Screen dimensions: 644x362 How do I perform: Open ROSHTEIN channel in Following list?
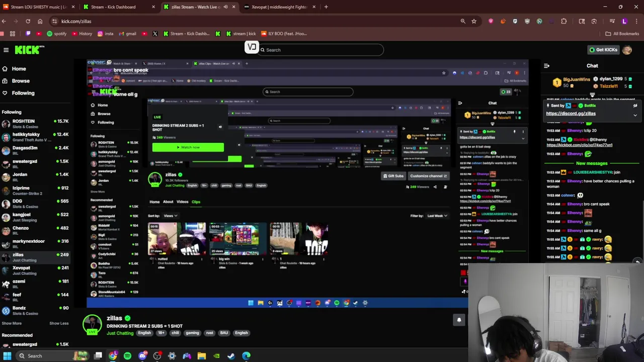click(x=35, y=124)
